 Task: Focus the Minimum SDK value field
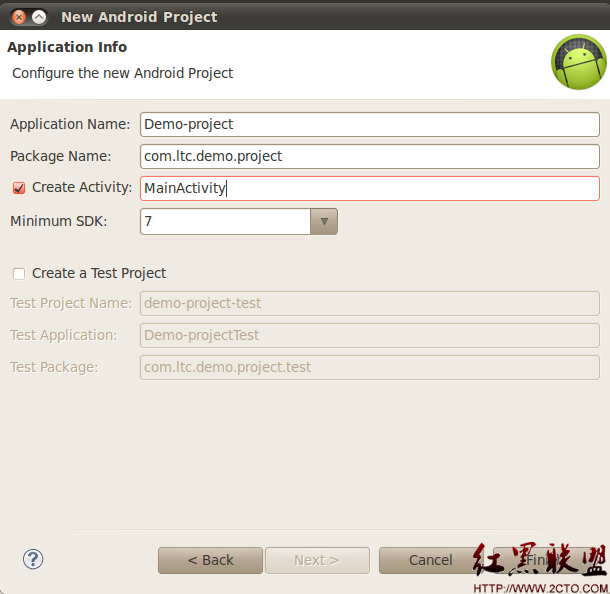point(225,221)
